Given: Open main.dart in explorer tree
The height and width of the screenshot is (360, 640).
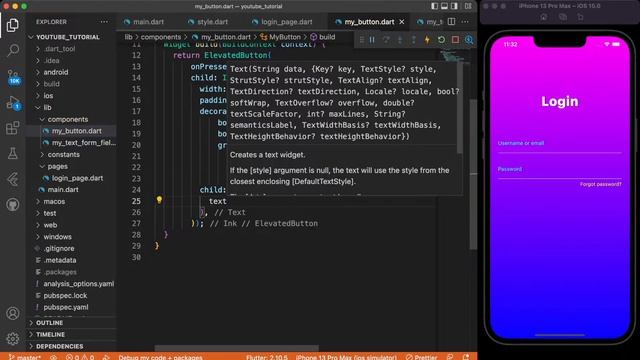Looking at the screenshot, I should click(x=63, y=190).
